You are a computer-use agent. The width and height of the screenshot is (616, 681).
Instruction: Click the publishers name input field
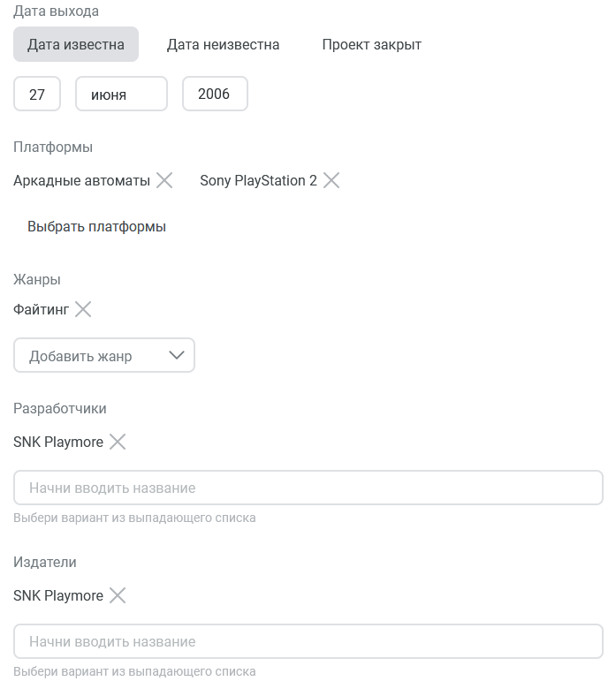point(308,641)
